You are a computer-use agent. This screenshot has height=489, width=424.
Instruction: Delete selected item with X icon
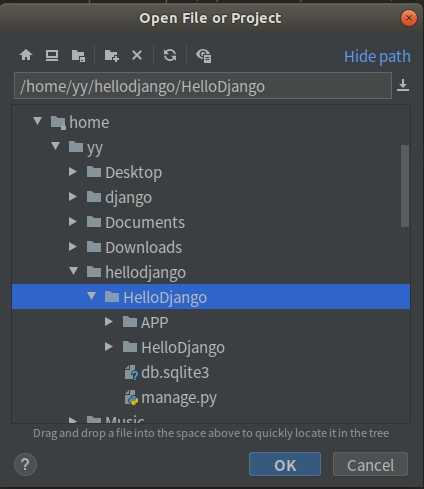(x=137, y=55)
